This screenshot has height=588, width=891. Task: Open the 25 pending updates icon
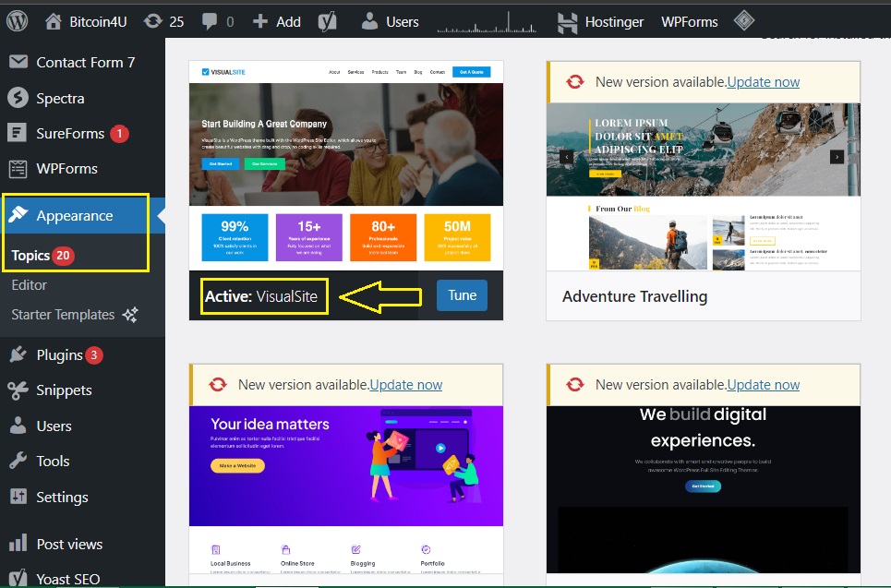coord(153,21)
